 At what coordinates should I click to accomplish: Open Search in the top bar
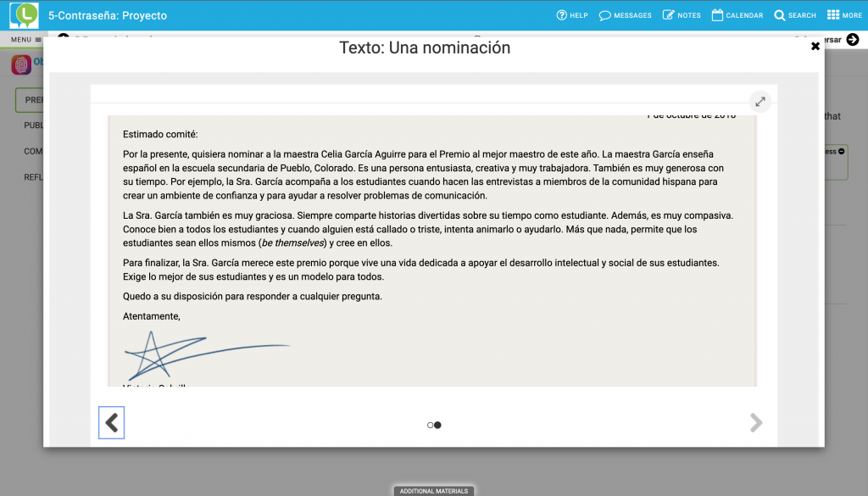click(x=795, y=15)
